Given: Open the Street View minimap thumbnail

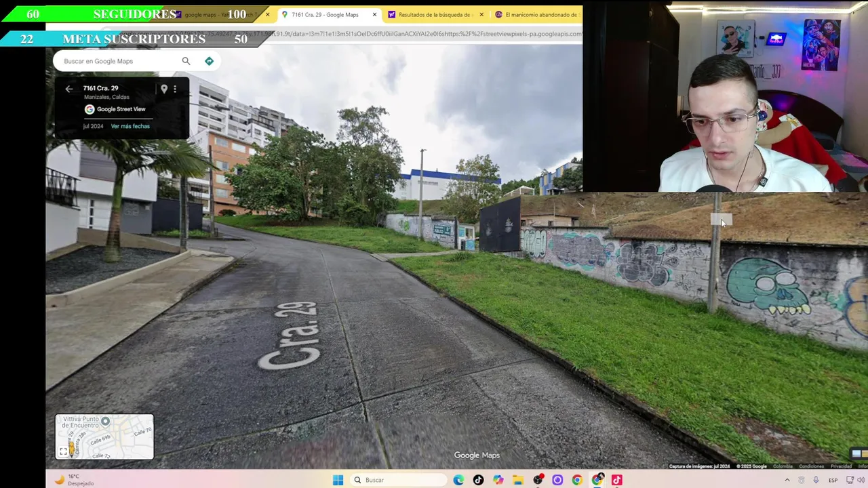Looking at the screenshot, I should (x=104, y=437).
